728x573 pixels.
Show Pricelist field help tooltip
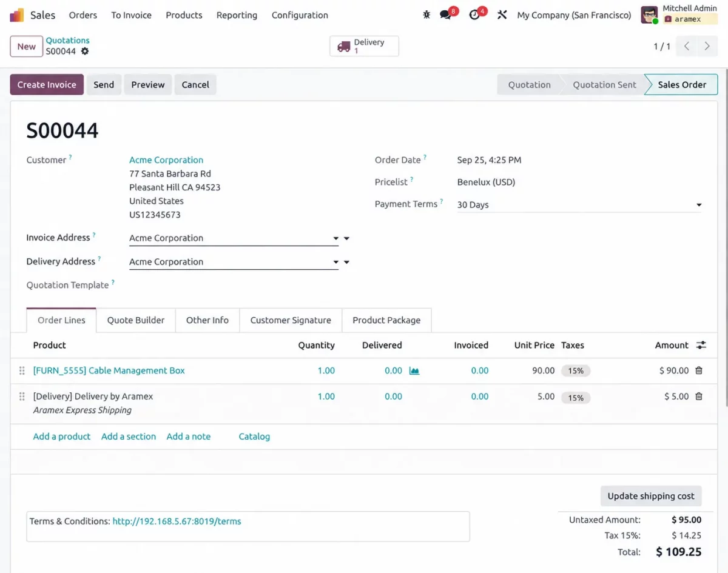(412, 179)
